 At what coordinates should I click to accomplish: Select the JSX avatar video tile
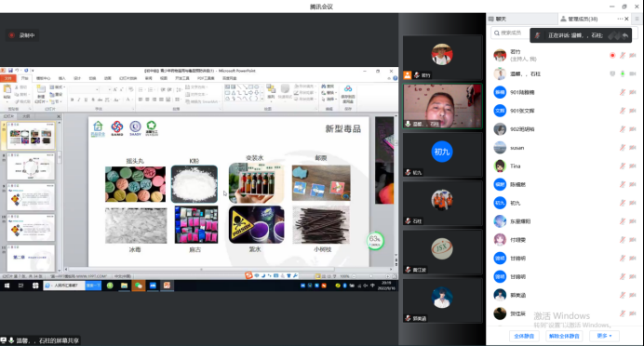442,252
